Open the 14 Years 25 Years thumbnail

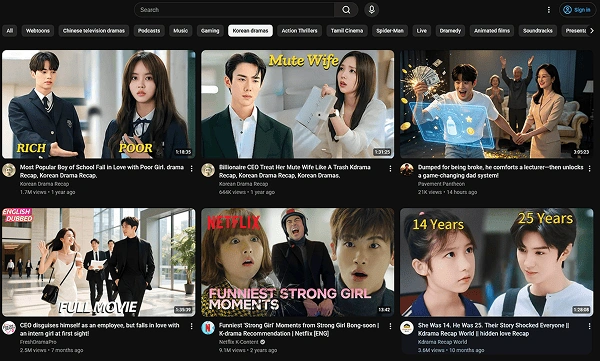497,262
